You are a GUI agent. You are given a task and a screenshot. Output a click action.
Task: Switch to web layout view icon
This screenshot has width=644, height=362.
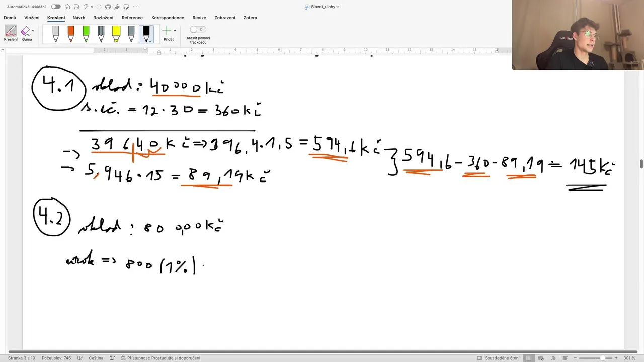click(540, 358)
